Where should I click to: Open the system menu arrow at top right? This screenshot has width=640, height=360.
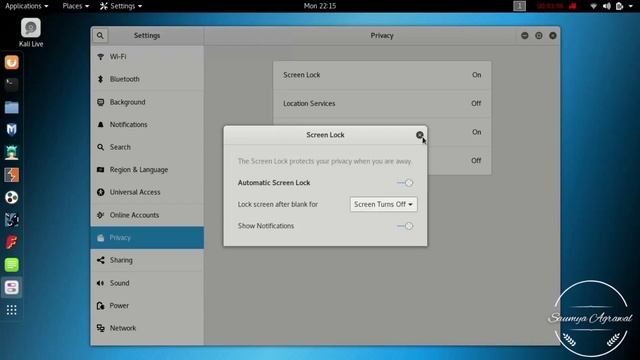(631, 6)
